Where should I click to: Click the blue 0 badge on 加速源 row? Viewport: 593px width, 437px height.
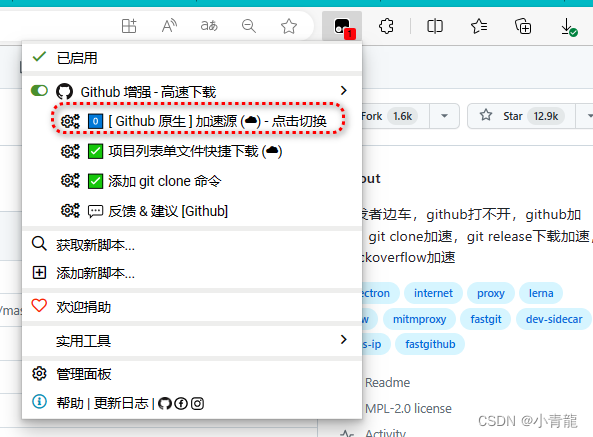coord(95,121)
